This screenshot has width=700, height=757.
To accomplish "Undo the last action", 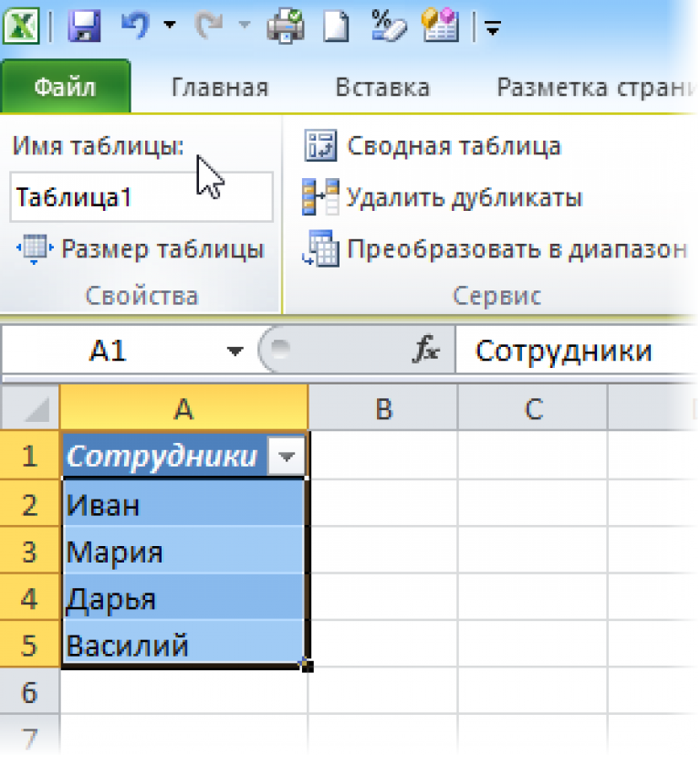I will coord(136,25).
